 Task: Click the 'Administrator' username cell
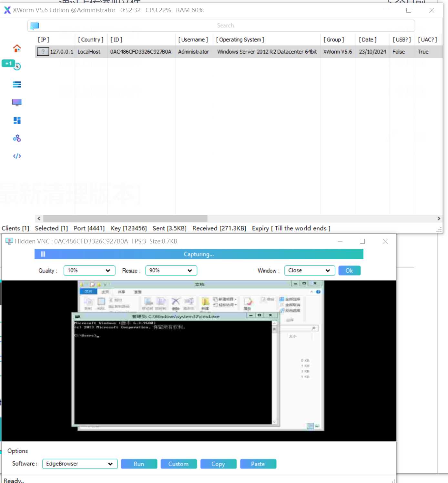pyautogui.click(x=194, y=52)
